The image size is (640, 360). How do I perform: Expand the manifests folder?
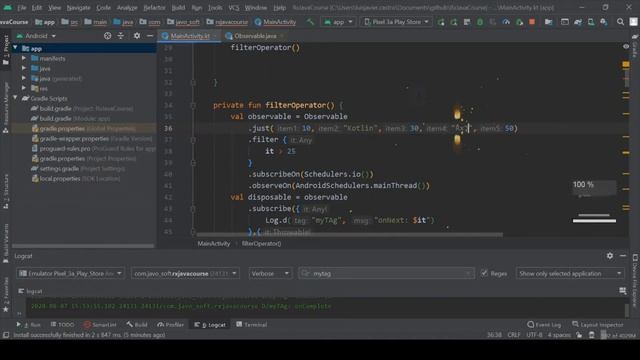(x=24, y=58)
